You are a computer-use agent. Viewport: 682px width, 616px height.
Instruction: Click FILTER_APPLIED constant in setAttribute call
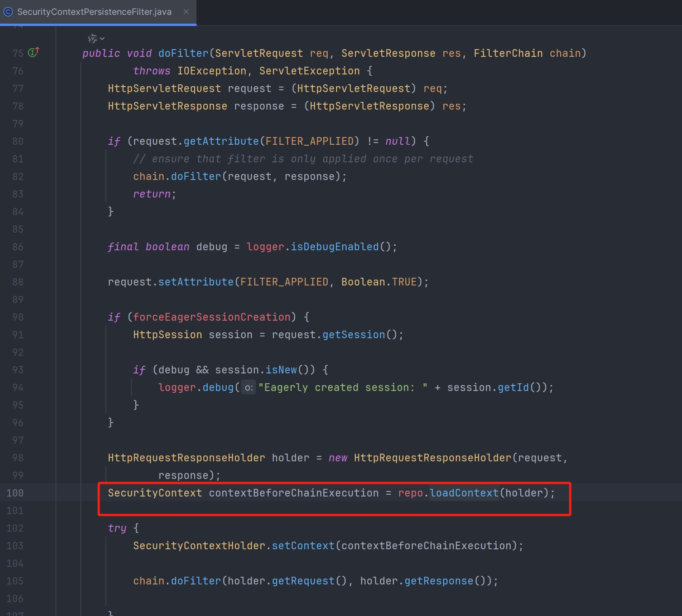(284, 282)
